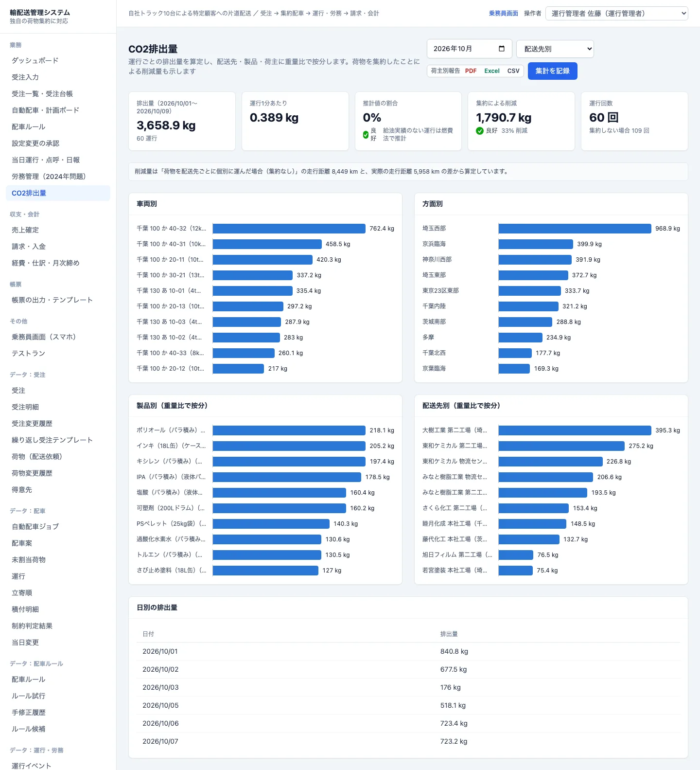
Task: Click the ポリオール 218.1 kg product bar
Action: pos(289,430)
